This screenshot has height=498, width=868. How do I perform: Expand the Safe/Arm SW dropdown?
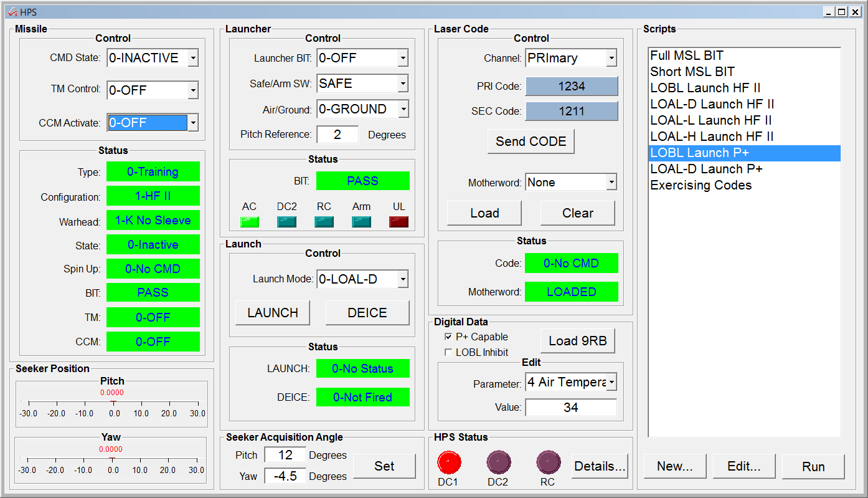[x=403, y=83]
